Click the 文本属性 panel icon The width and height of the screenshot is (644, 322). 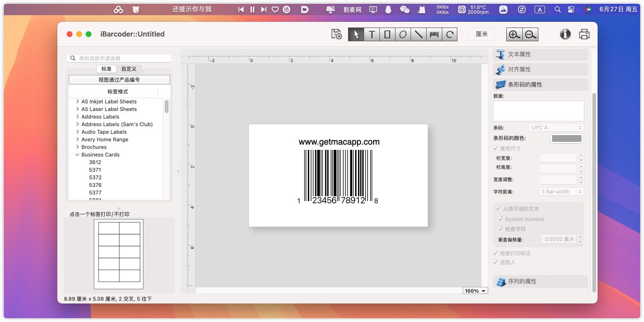coord(501,55)
